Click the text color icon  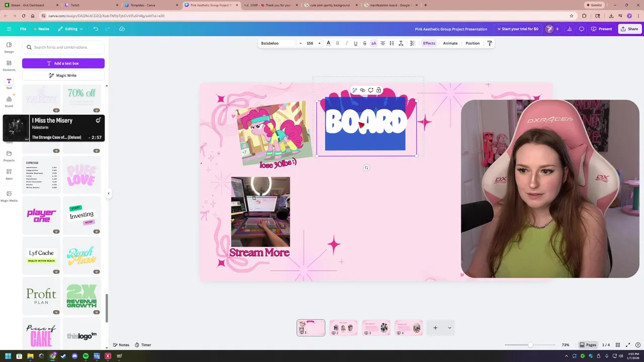[329, 43]
